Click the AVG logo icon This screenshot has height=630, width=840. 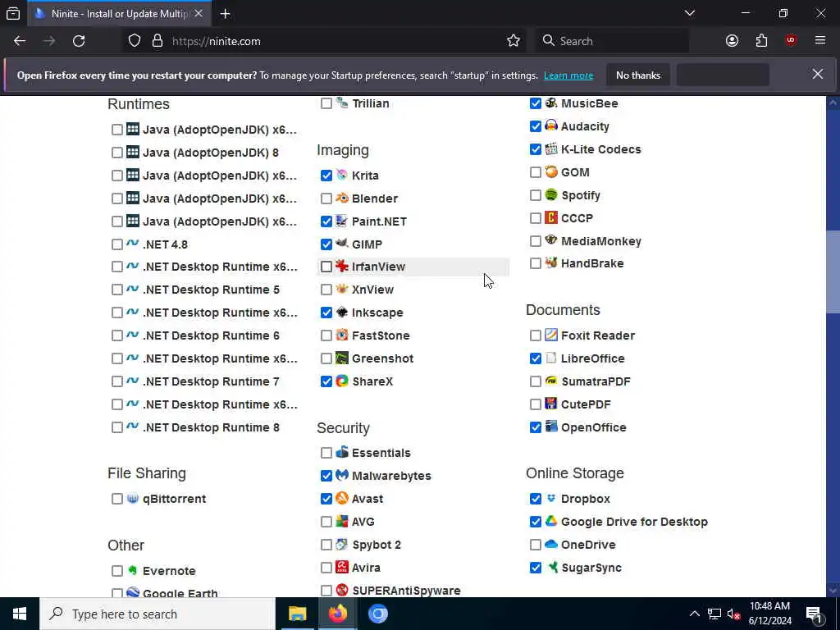coord(342,521)
